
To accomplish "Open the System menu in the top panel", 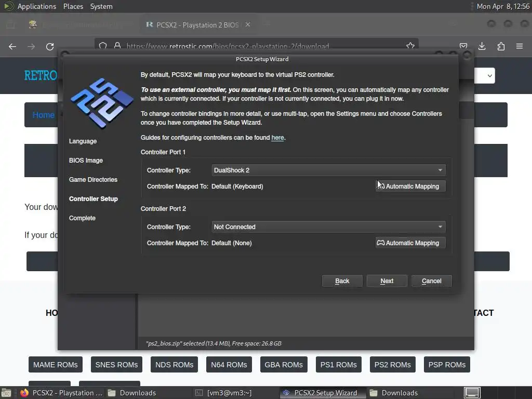I will (x=101, y=6).
